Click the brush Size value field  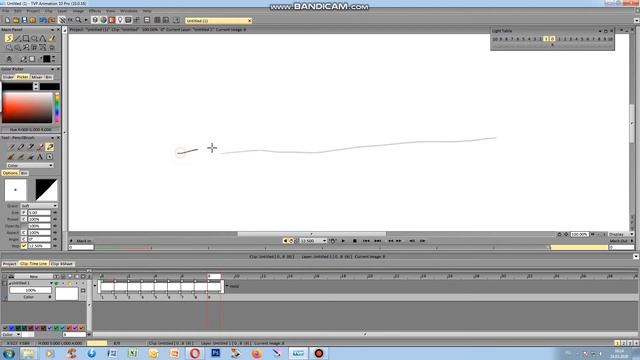point(39,212)
